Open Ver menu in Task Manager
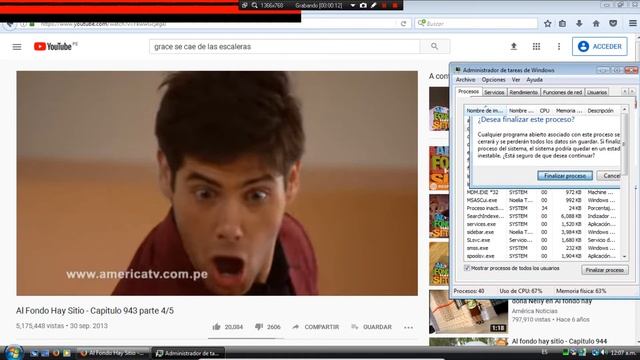Image resolution: width=640 pixels, height=360 pixels. pyautogui.click(x=516, y=80)
